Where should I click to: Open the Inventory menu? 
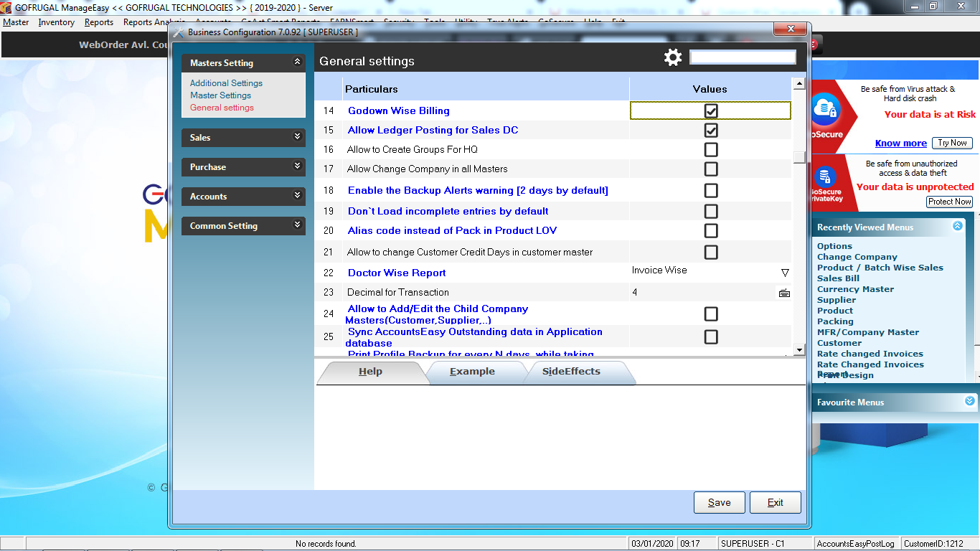[57, 22]
